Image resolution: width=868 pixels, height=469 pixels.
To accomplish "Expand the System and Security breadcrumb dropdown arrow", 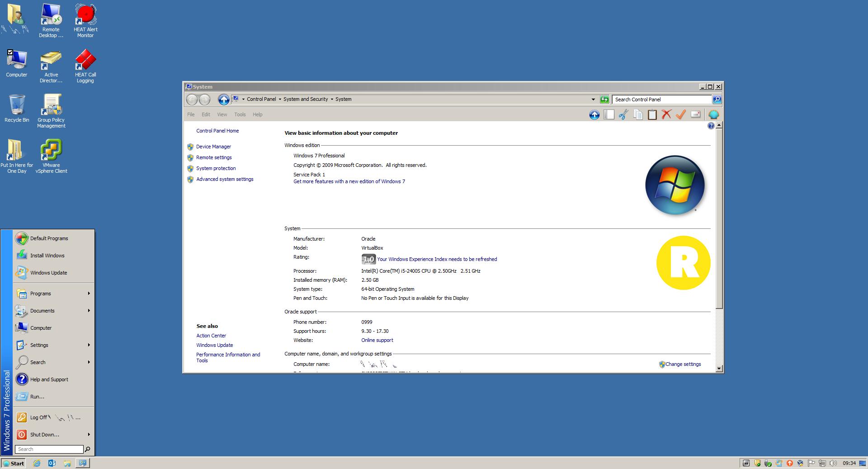I will tap(332, 99).
